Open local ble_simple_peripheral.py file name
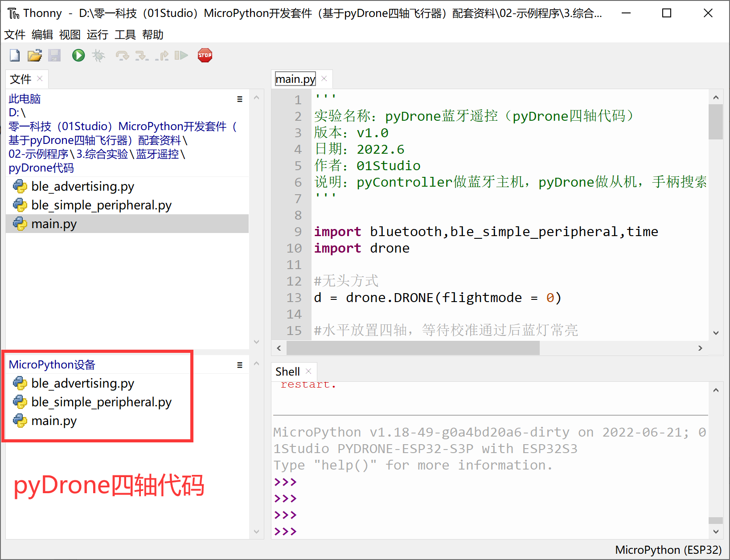The image size is (730, 560). point(101,205)
